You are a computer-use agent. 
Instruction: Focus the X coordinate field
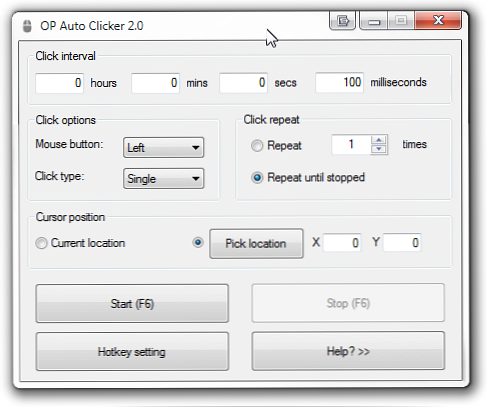(x=342, y=243)
